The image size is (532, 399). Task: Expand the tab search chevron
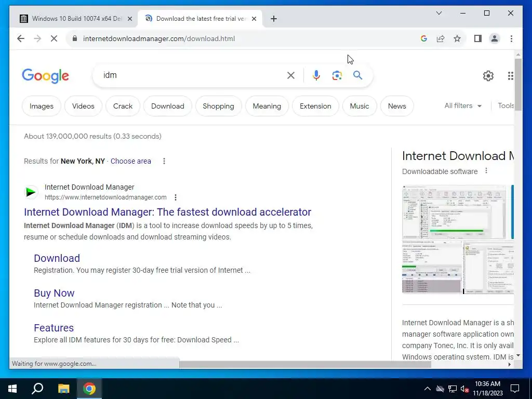pyautogui.click(x=438, y=13)
